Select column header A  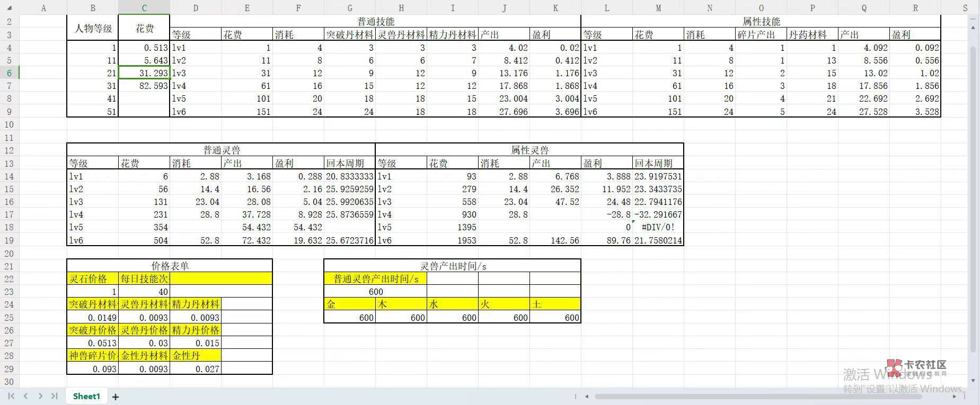point(43,8)
